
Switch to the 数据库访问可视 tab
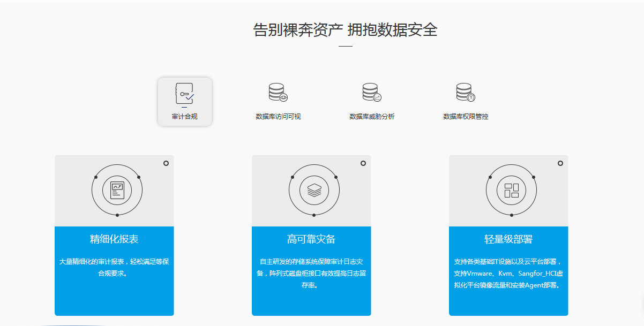[278, 117]
